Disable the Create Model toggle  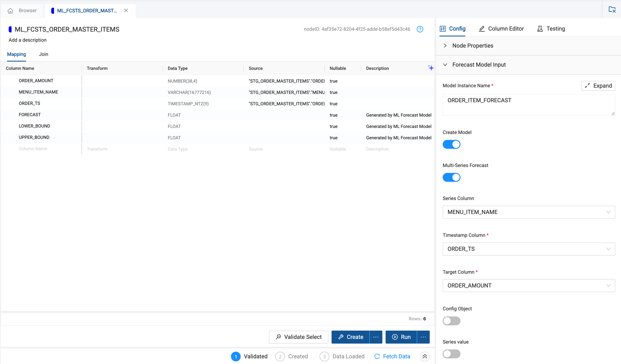tap(451, 144)
